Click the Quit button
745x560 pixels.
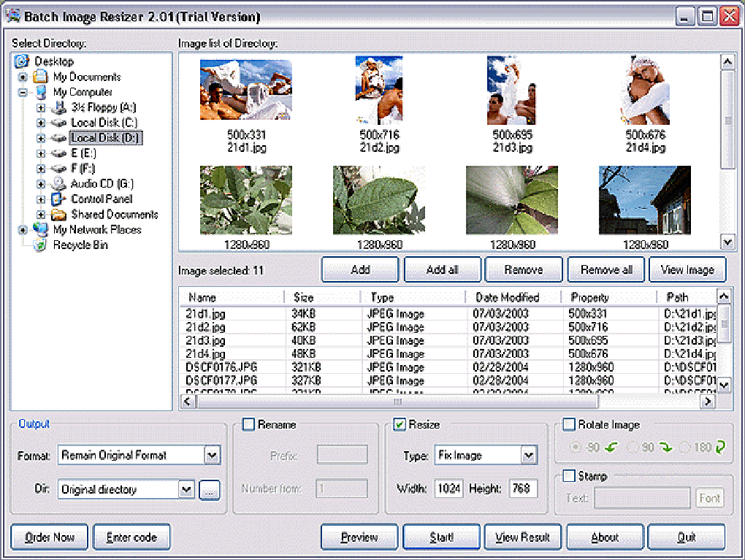tap(687, 537)
